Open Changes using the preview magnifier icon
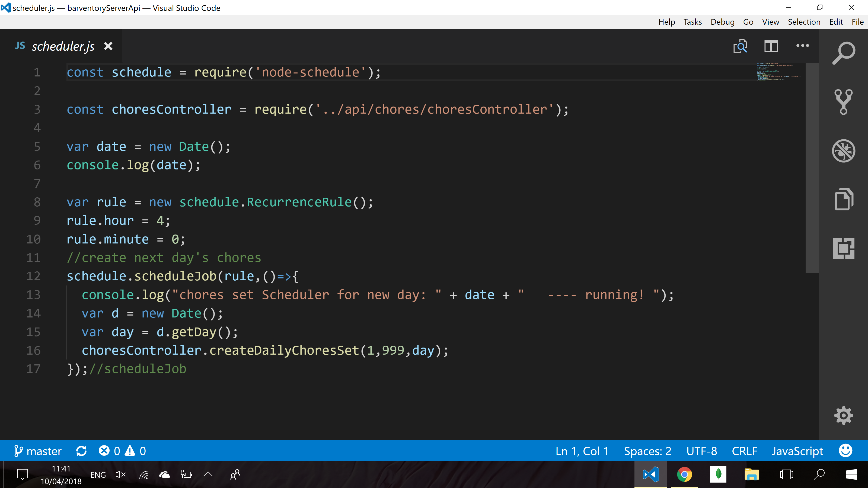This screenshot has height=488, width=868. 740,46
